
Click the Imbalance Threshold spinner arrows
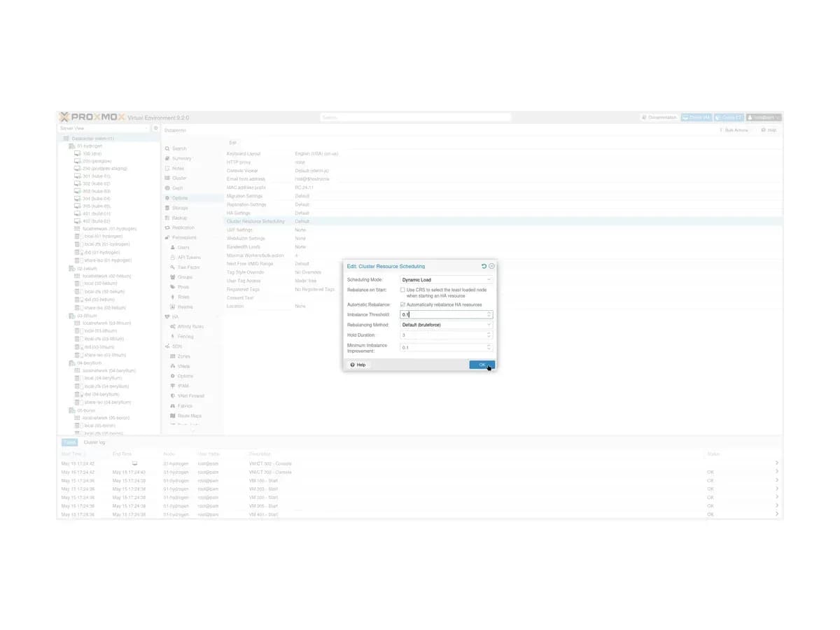(x=490, y=315)
